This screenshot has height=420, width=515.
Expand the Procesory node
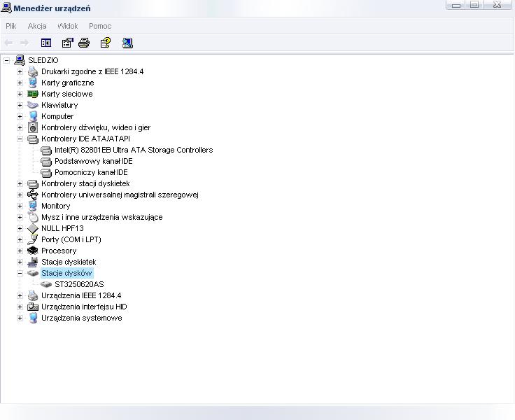[x=20, y=251]
